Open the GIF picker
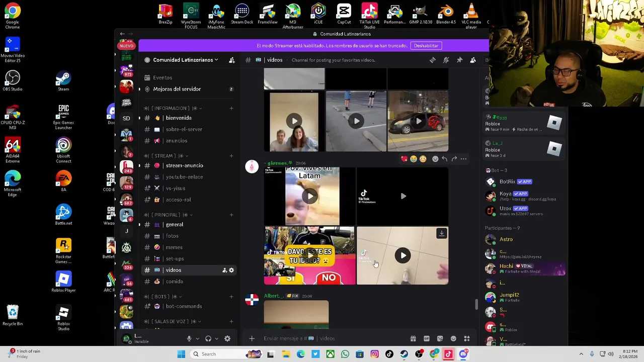The height and width of the screenshot is (362, 644). tap(427, 338)
